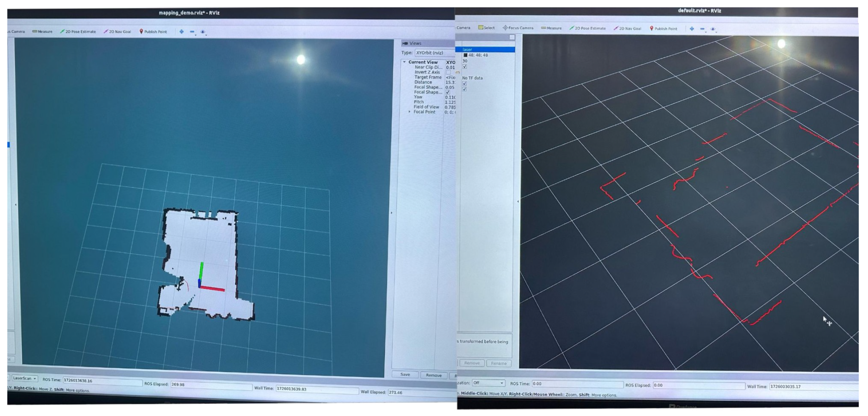868x416 pixels.
Task: Uncheck the Focal Shape Fixed Size checkbox
Action: [447, 92]
